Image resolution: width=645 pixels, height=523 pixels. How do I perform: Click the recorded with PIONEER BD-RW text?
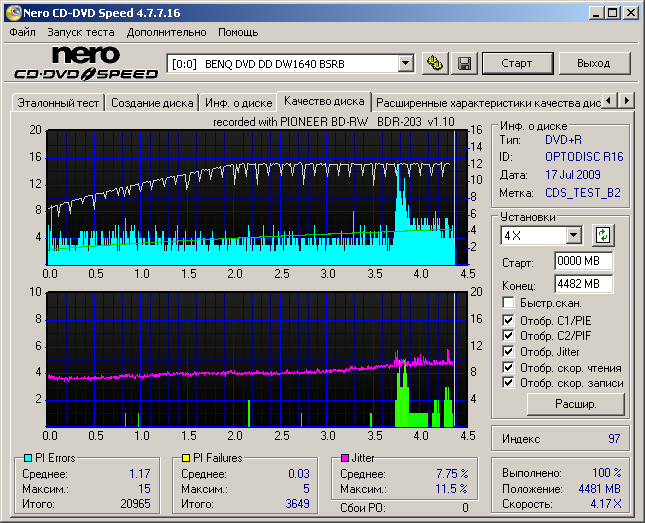tap(334, 122)
